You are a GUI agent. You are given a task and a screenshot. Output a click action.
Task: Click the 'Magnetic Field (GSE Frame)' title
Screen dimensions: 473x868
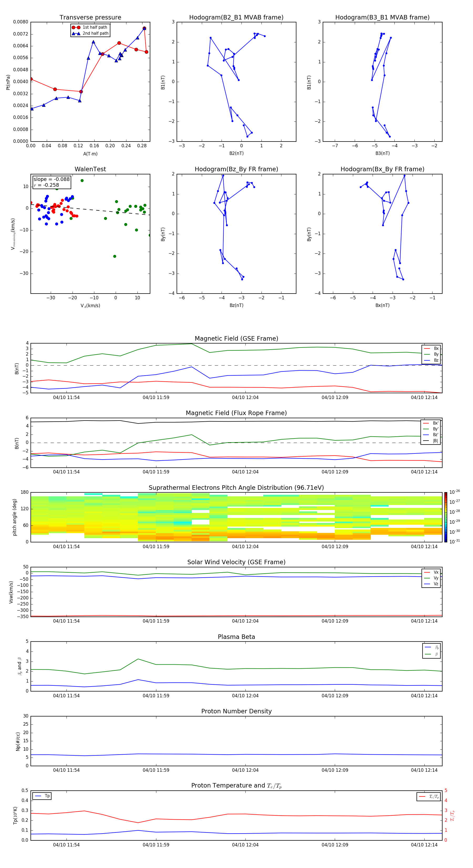[236, 339]
